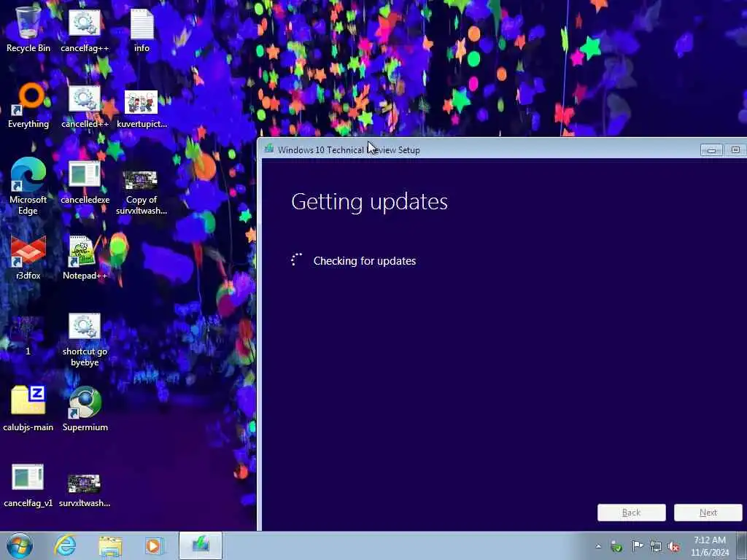Open the r3dfox browser shortcut
This screenshot has height=560, width=747.
coord(28,257)
